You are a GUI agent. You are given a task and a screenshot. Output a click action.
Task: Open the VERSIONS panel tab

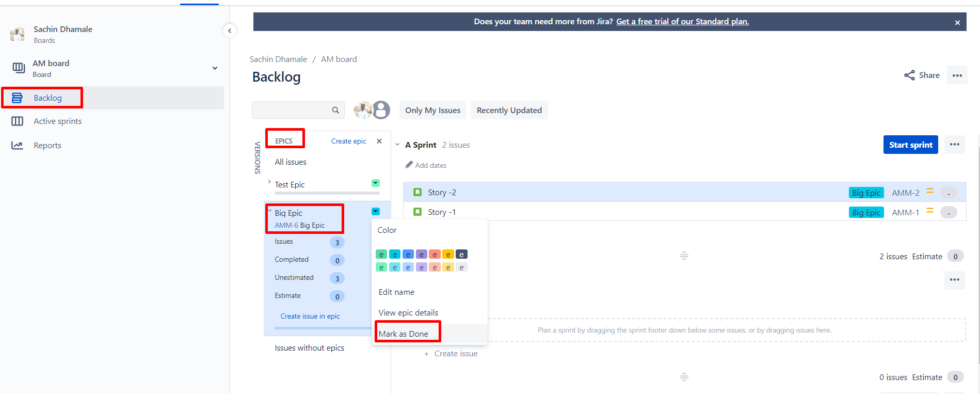(257, 157)
